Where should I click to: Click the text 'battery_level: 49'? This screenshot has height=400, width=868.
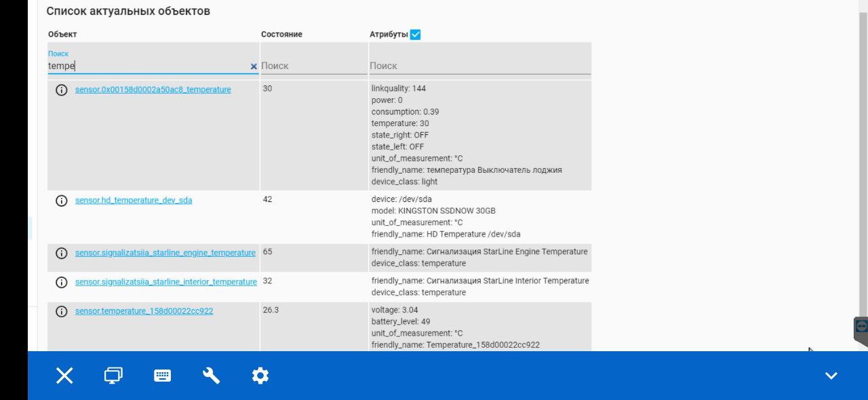point(401,321)
